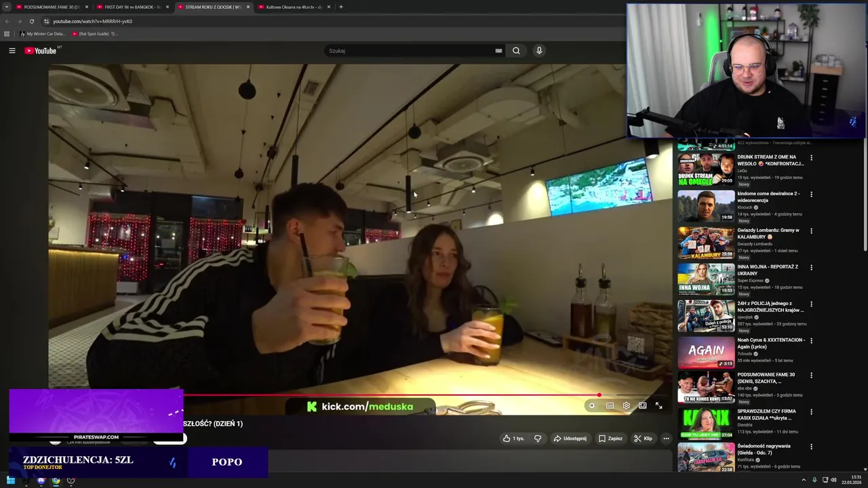The image size is (868, 488).
Task: Open the YouTube hamburger guide menu
Action: click(12, 51)
